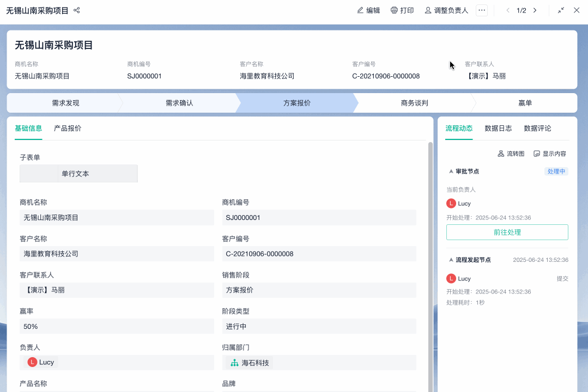
Task: Click the 赢率 field 50%
Action: pyautogui.click(x=117, y=327)
